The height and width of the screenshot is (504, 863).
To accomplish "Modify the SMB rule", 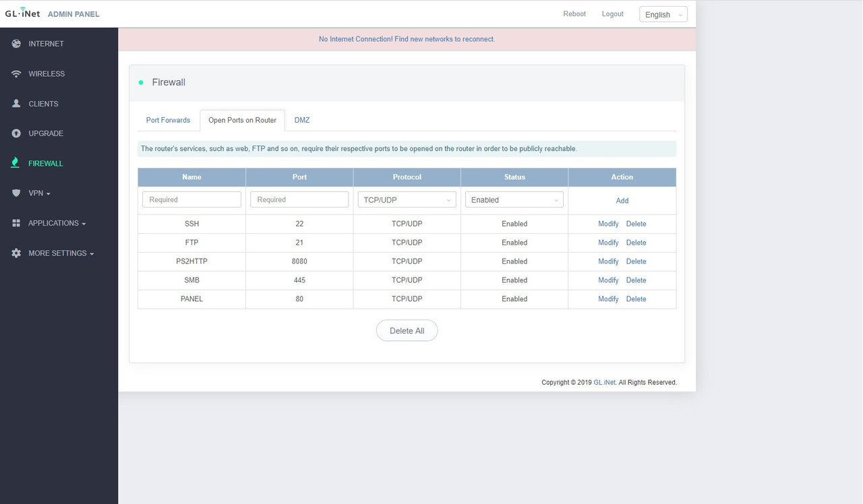I will pyautogui.click(x=608, y=280).
